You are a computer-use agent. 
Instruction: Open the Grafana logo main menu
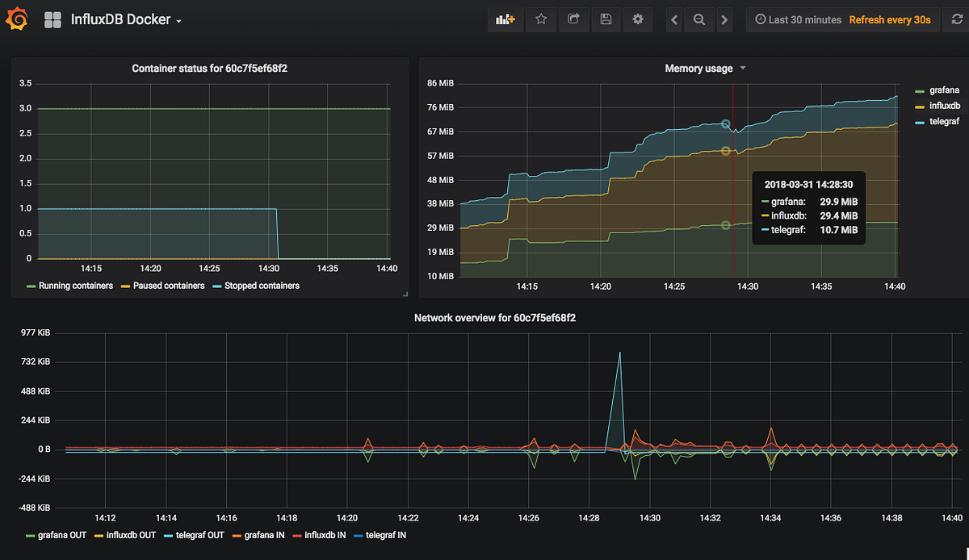(x=17, y=19)
